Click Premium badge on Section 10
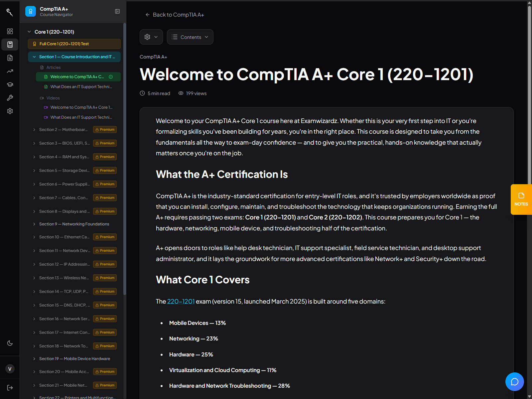This screenshot has width=532, height=399. (105, 237)
